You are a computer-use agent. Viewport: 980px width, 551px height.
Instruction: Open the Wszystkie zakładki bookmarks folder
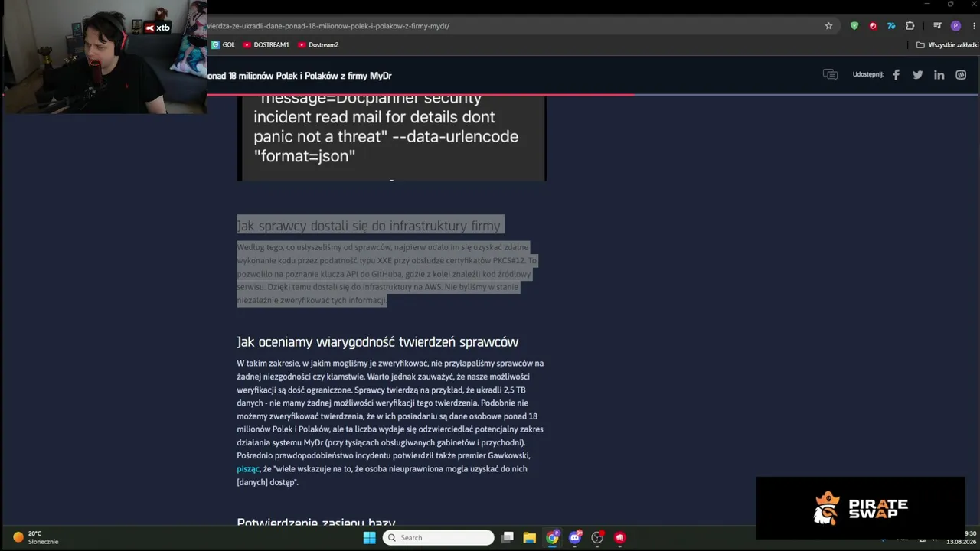[947, 45]
